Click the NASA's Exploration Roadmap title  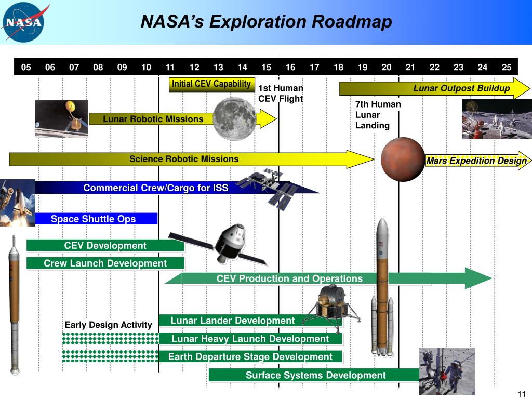267,21
